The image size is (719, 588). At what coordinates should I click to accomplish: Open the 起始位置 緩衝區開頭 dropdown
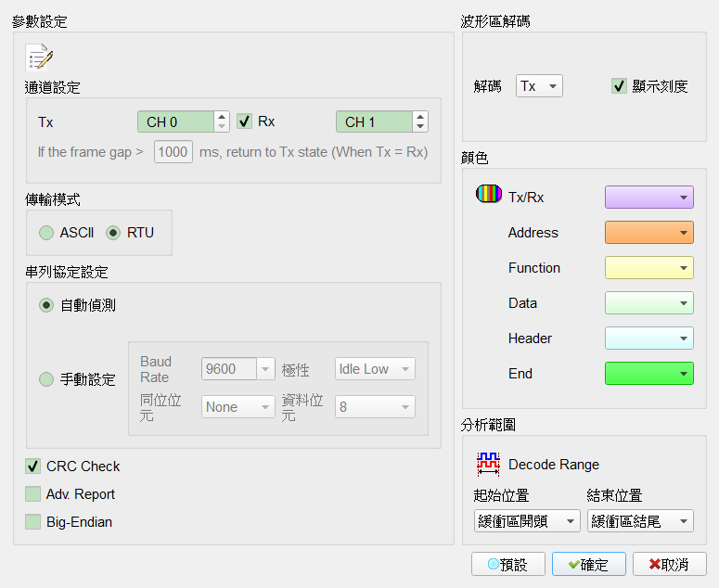coord(527,521)
